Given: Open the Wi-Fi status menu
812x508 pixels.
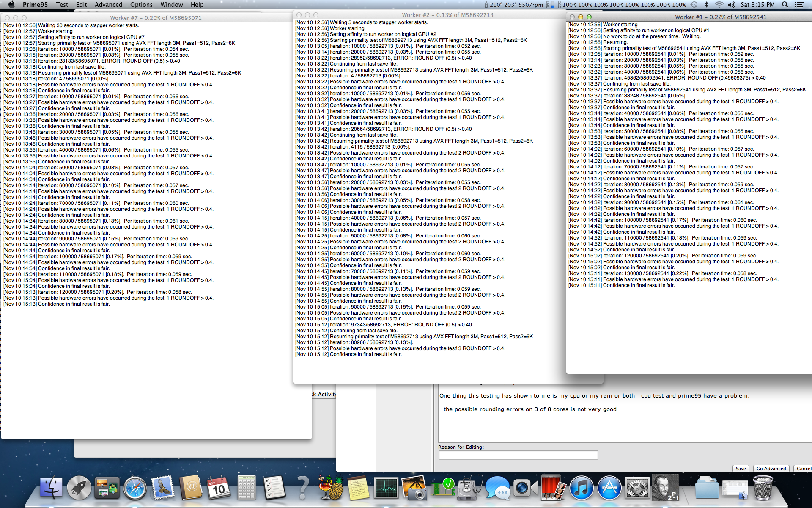Looking at the screenshot, I should click(719, 5).
